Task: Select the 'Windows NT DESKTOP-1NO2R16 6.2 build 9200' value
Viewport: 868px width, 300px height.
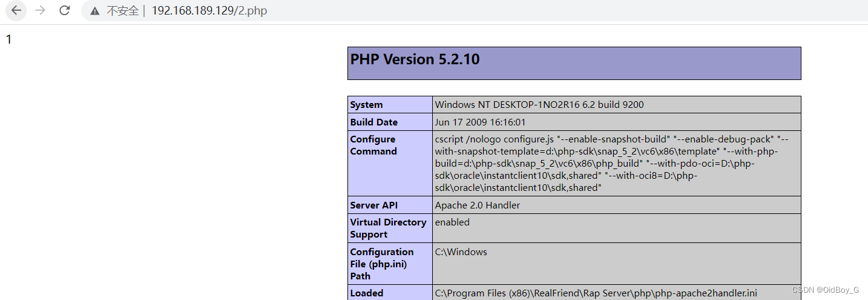Action: point(539,104)
